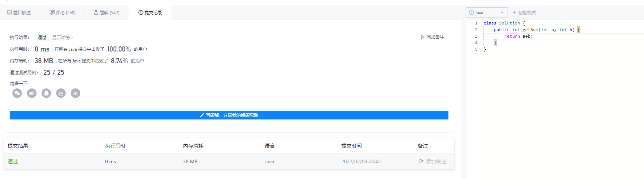This screenshot has width=644, height=179.
Task: Open the 通过 submission link in table
Action: click(13, 161)
